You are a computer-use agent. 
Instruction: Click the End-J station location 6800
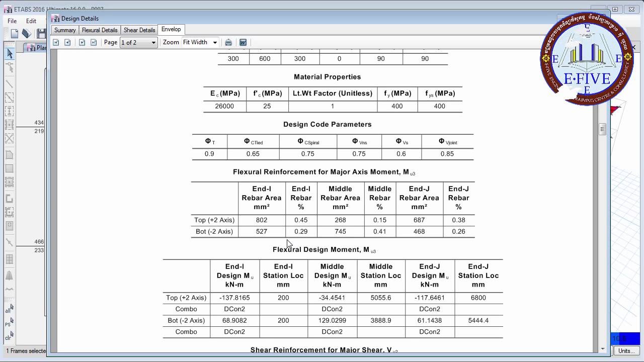[x=478, y=298]
